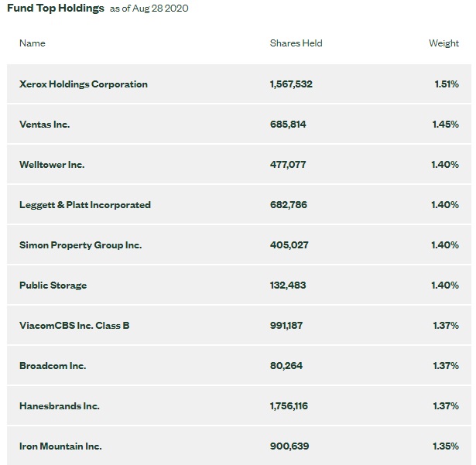Click the Xerox Holdings Corporation name
The image size is (476, 465).
84,84
